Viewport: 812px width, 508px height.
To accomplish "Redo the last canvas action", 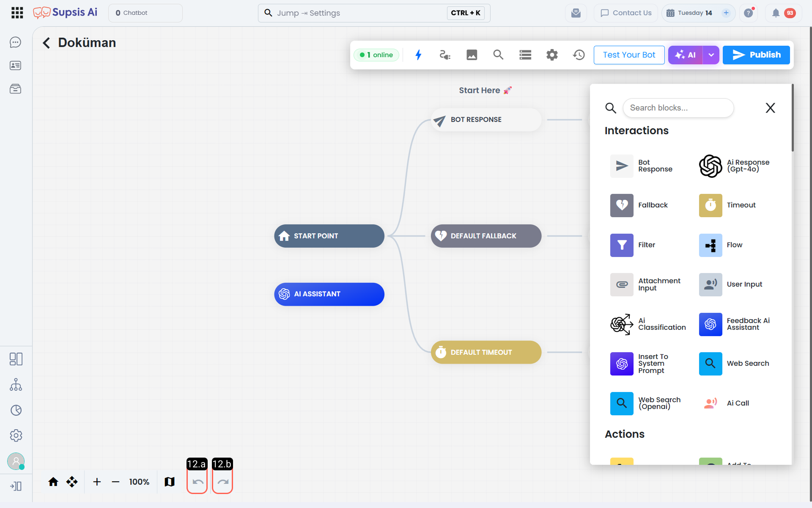I will click(223, 482).
